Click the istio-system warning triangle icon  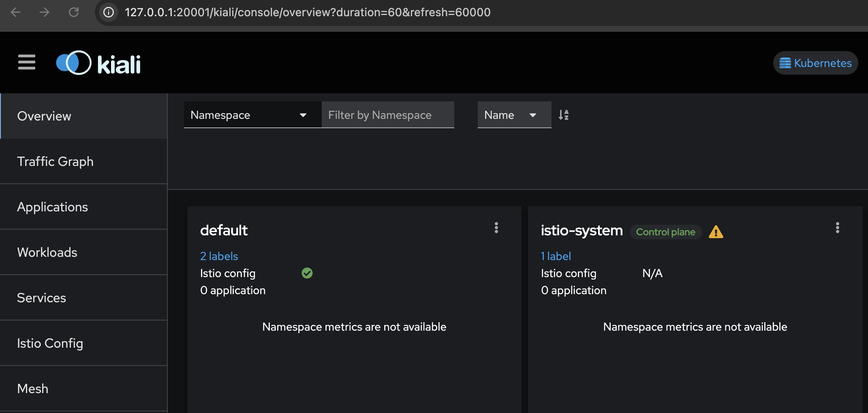[716, 232]
